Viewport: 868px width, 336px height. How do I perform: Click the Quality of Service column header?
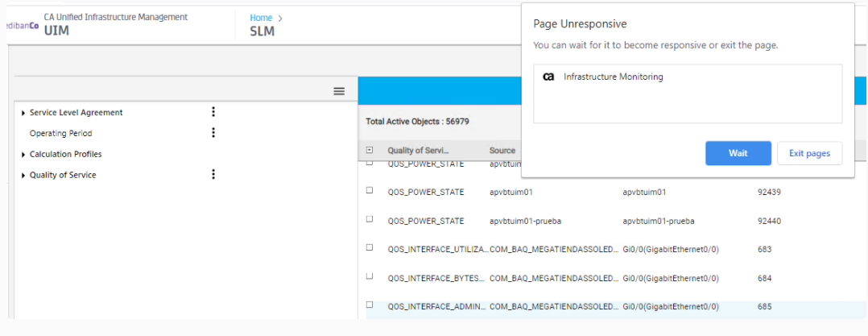(x=419, y=150)
